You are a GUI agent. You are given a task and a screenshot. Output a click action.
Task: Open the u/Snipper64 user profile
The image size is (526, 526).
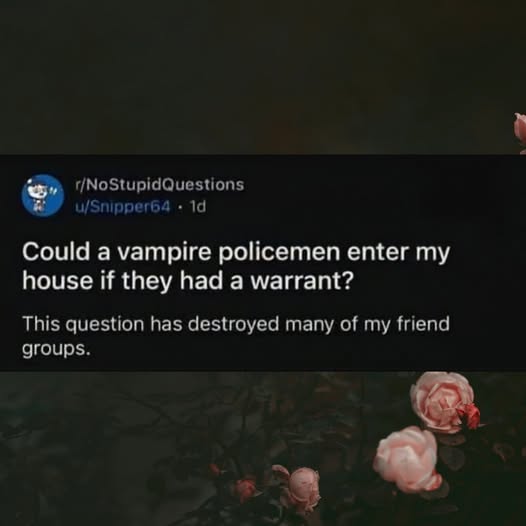(122, 207)
